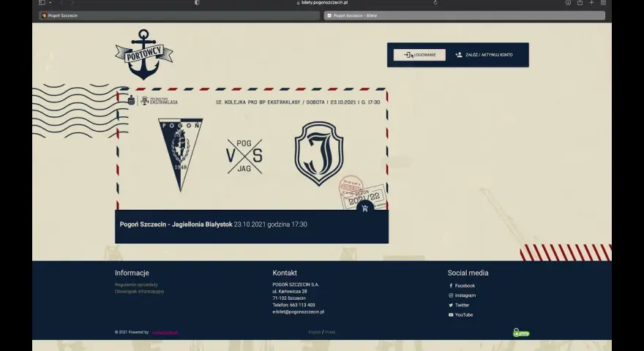This screenshot has width=644, height=351.
Task: Click the roboticket powered-by link
Action: coord(165,333)
